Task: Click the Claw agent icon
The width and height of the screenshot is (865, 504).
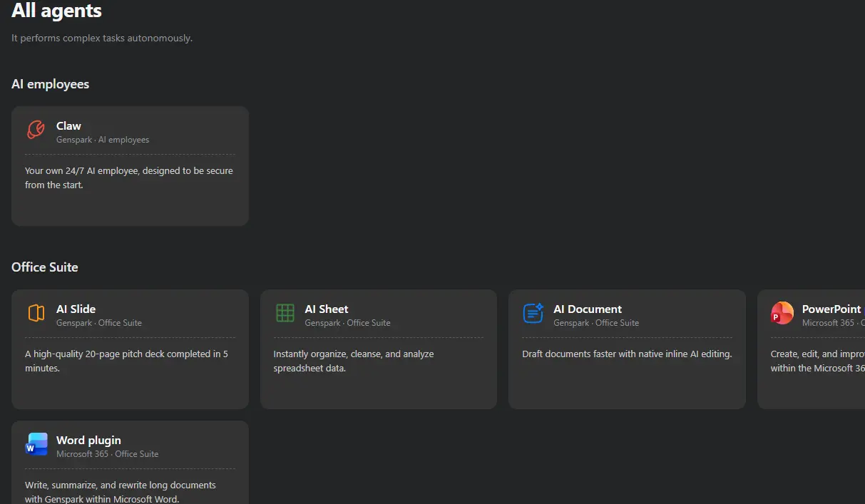Action: tap(36, 130)
